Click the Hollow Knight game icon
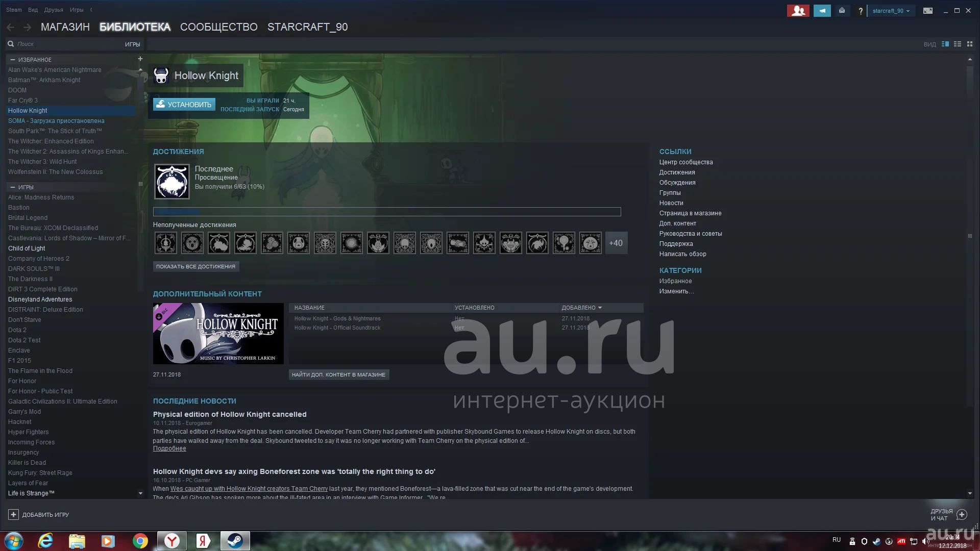This screenshot has height=551, width=980. click(161, 76)
